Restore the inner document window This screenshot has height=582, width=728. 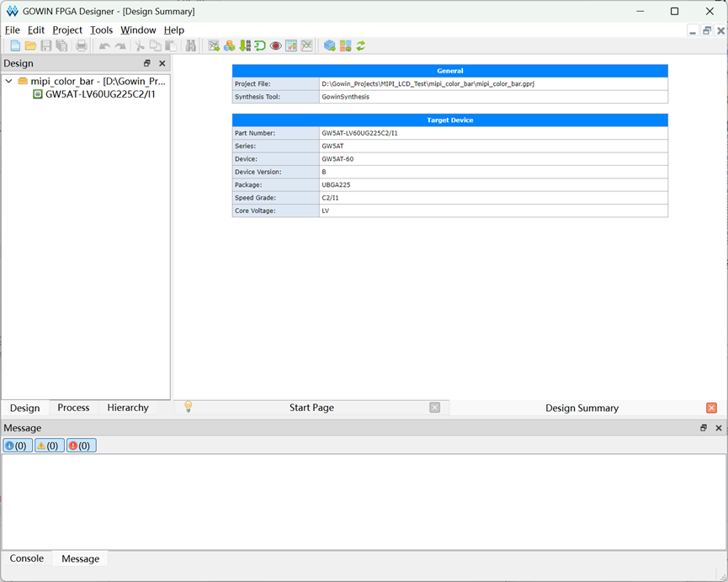coord(707,30)
